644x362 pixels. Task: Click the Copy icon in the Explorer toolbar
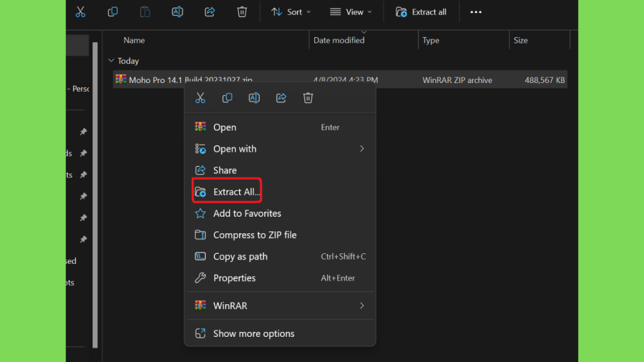113,12
